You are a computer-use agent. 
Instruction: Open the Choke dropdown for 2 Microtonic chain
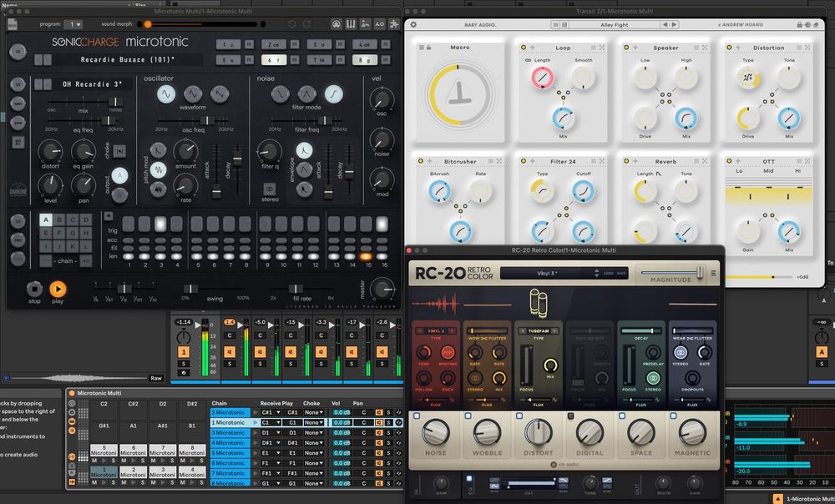pos(314,412)
